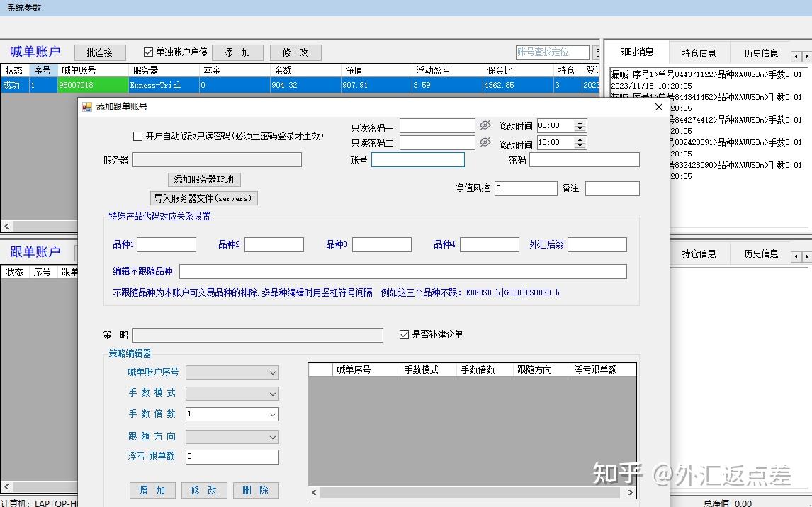
Task: Click eye icon to reveal 只读密码一 password
Action: tap(484, 125)
